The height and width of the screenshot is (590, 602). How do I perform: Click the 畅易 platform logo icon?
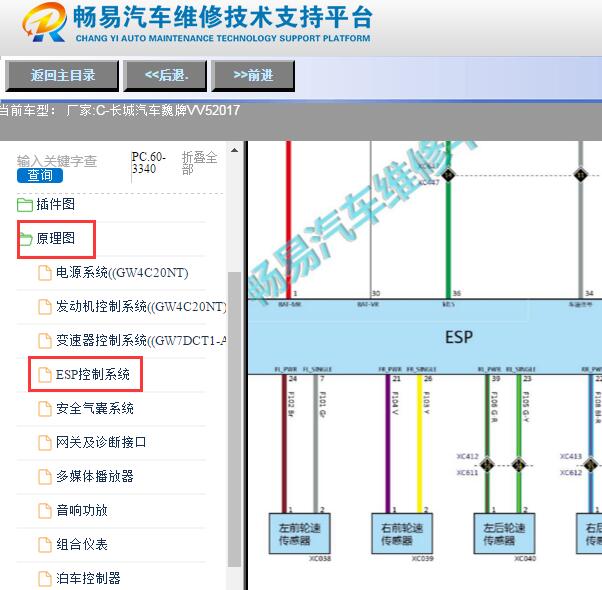(x=44, y=22)
